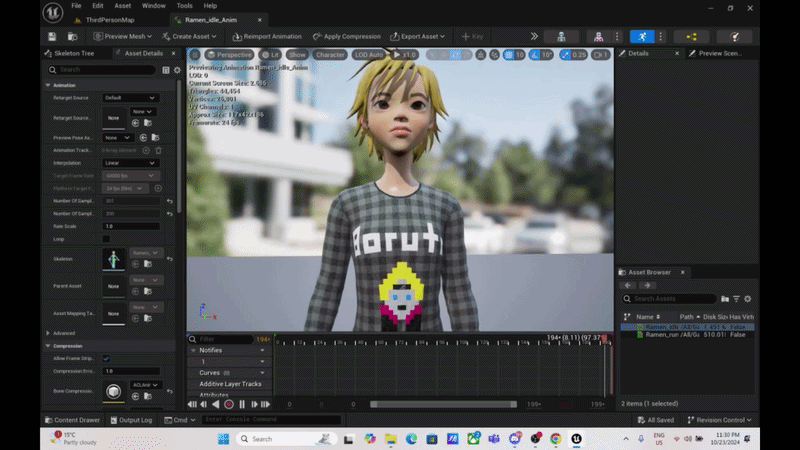
Task: Expand the toolbar overflow chevrons
Action: (534, 36)
